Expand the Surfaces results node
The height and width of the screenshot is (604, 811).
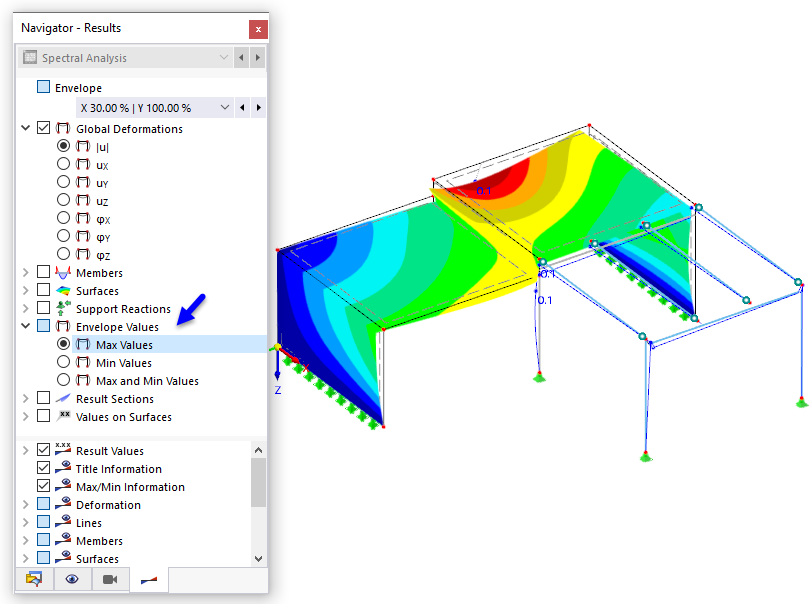pos(25,290)
